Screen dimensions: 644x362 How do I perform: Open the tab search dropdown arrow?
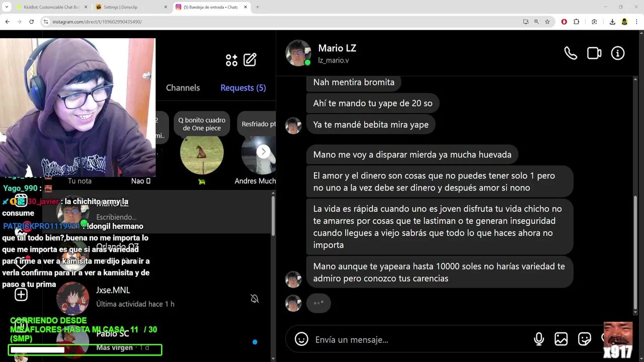point(7,7)
